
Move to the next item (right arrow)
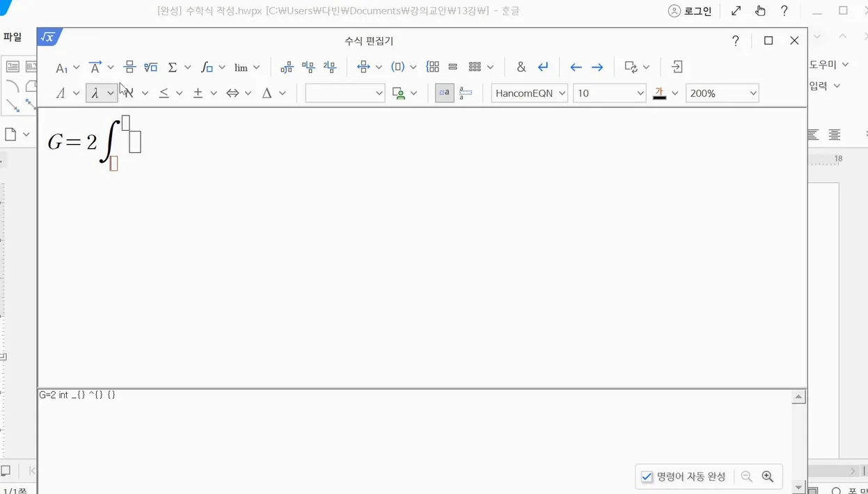597,67
